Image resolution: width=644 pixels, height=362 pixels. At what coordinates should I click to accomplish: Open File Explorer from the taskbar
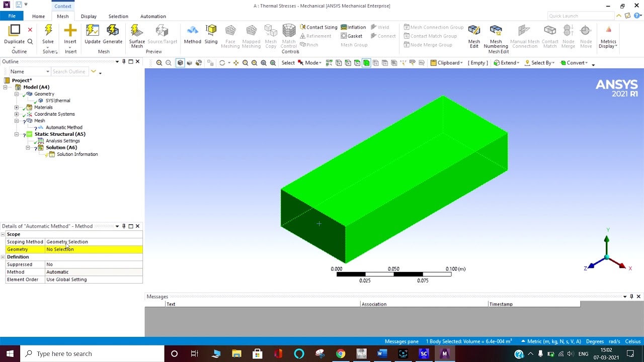[236, 353]
